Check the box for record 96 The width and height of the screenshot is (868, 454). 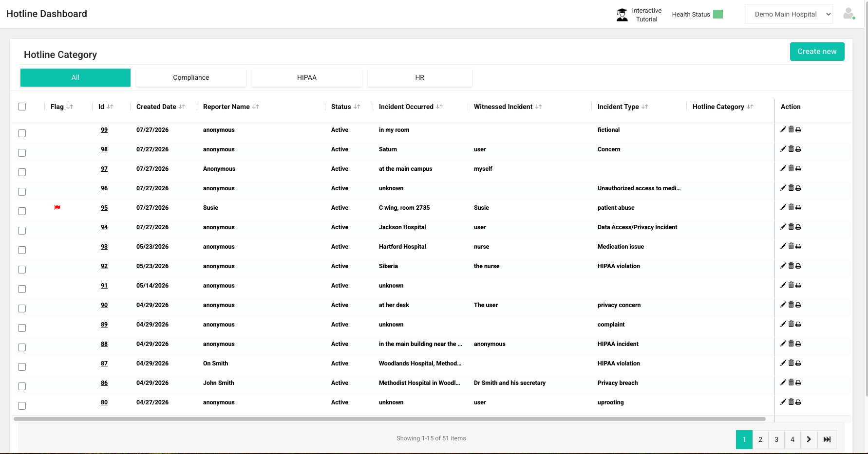22,192
